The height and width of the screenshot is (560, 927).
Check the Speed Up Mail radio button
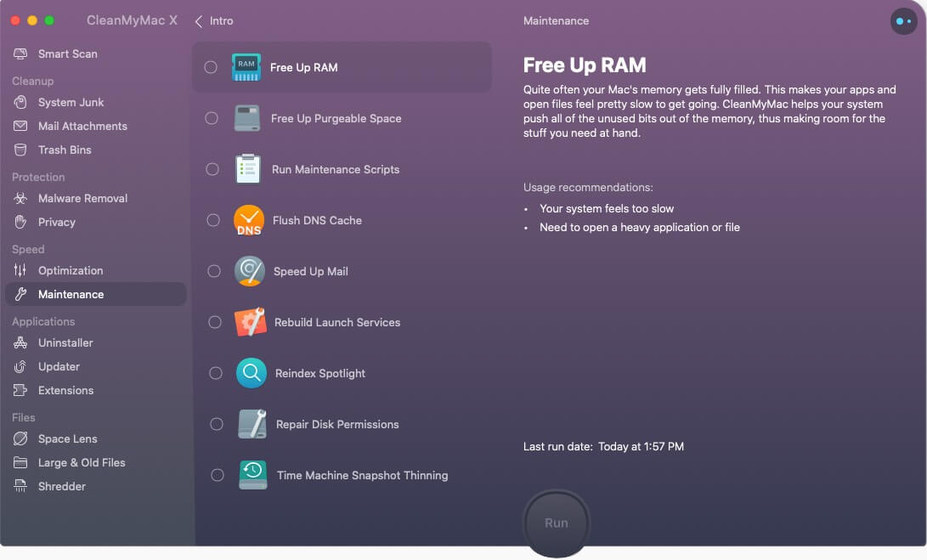point(214,271)
